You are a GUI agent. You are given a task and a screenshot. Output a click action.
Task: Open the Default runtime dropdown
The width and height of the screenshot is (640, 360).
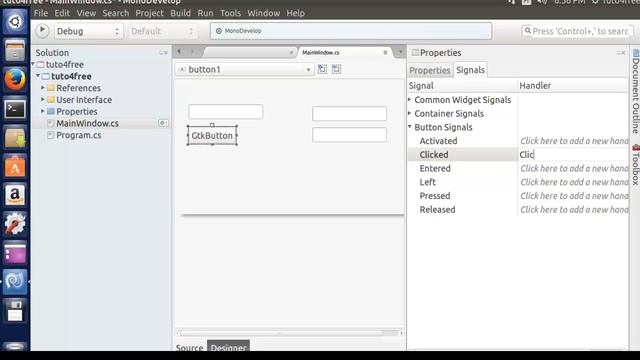click(x=162, y=31)
